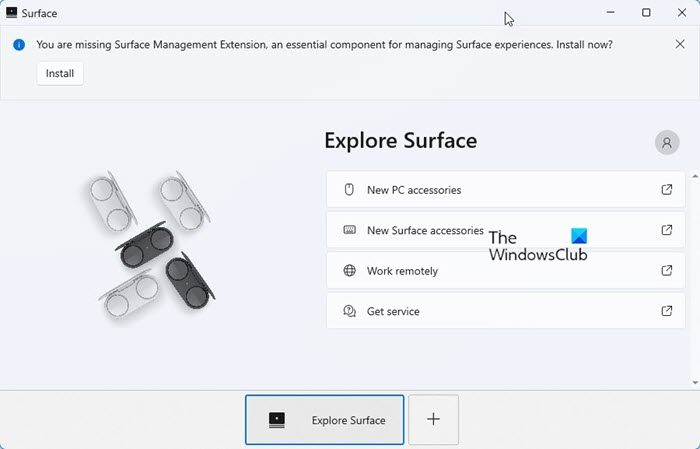
Task: Click the support chat icon beside Get service
Action: [350, 311]
